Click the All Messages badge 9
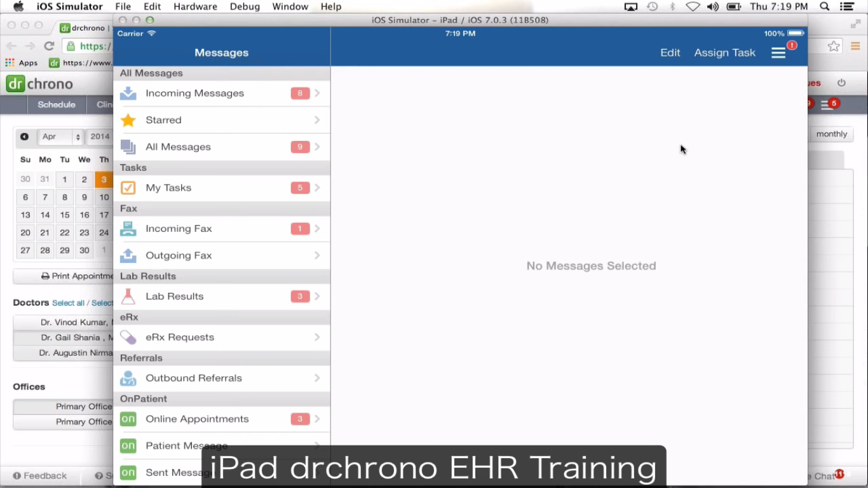868x488 pixels. [300, 147]
